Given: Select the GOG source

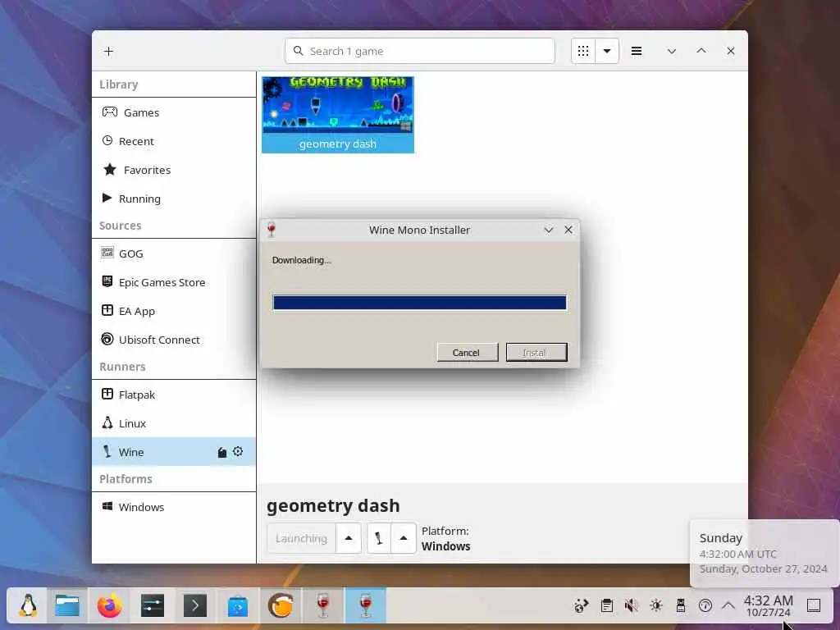Looking at the screenshot, I should pos(174,253).
